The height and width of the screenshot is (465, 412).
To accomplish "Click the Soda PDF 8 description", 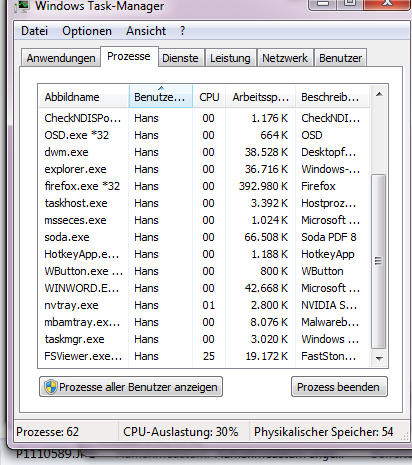I will pos(329,237).
